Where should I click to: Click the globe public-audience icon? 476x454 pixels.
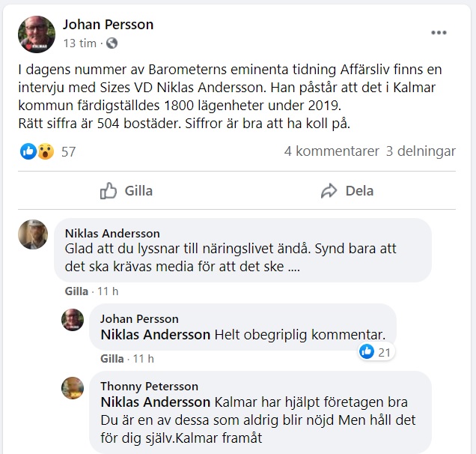[112, 43]
